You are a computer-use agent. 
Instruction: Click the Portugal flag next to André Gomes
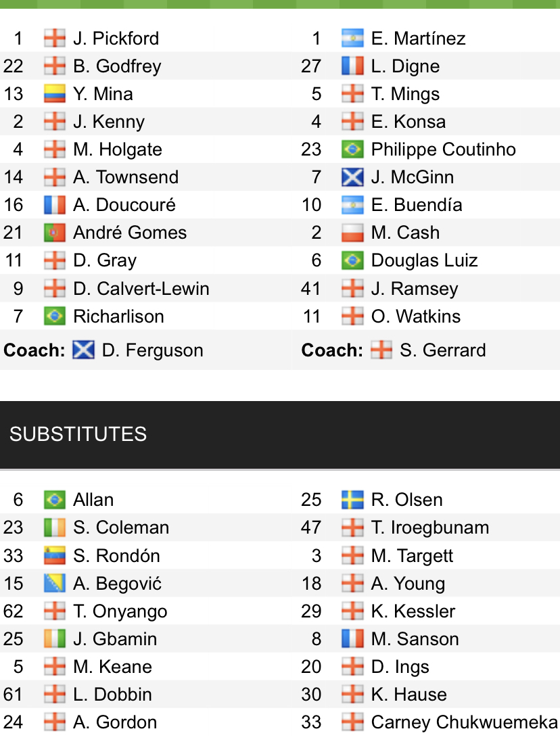[x=54, y=233]
